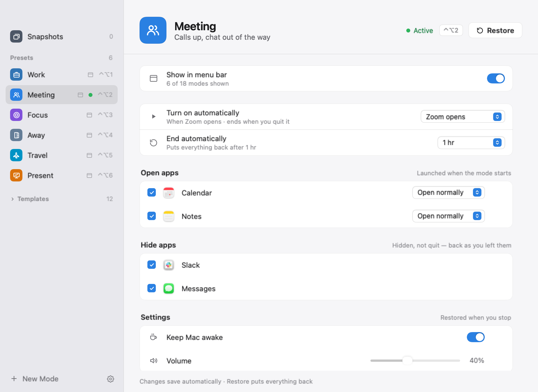Click the Work briefcase icon

click(x=16, y=74)
